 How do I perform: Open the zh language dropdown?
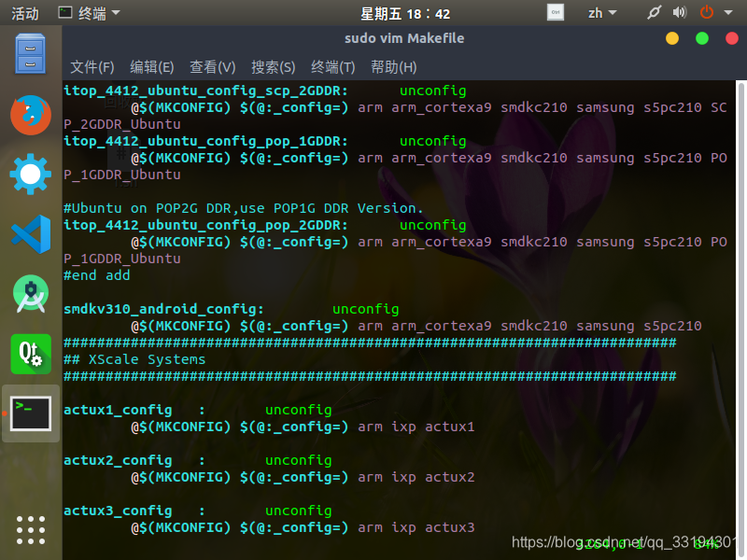[602, 13]
